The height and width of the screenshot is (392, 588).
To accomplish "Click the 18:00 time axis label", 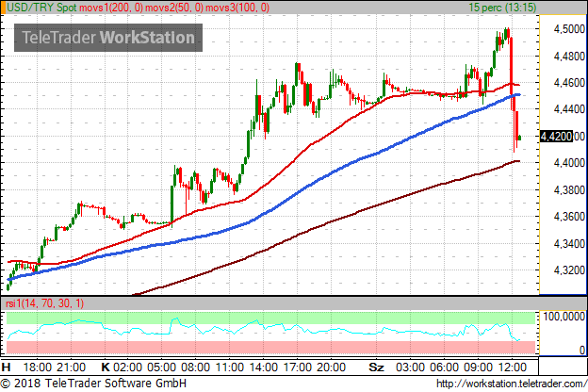I will (37, 367).
